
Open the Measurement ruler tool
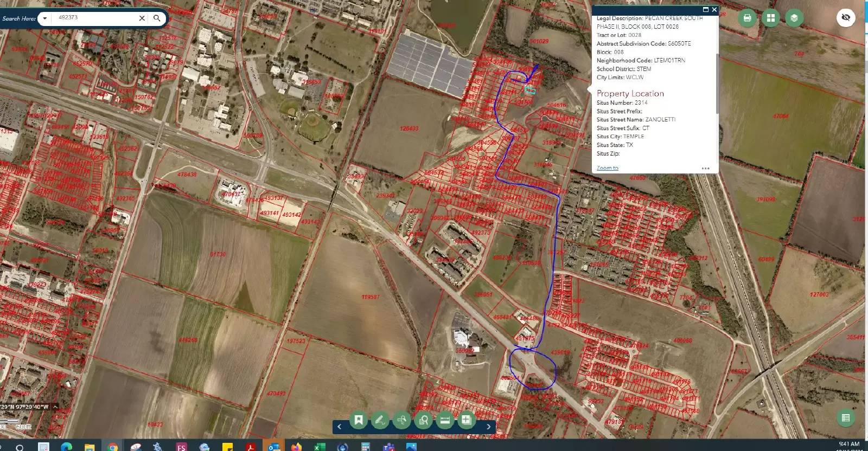[444, 420]
